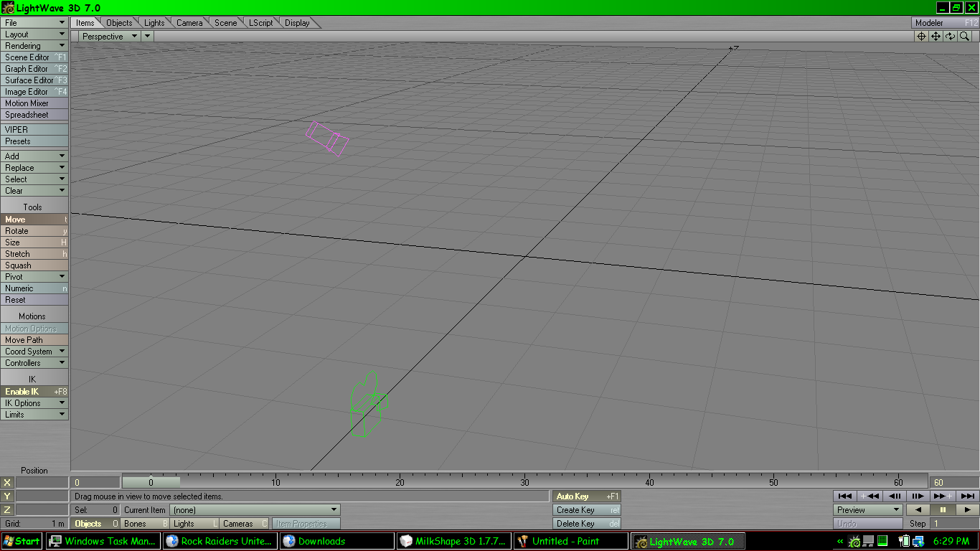The image size is (980, 551).
Task: Expand hidden tray icons chevron
Action: pos(840,541)
